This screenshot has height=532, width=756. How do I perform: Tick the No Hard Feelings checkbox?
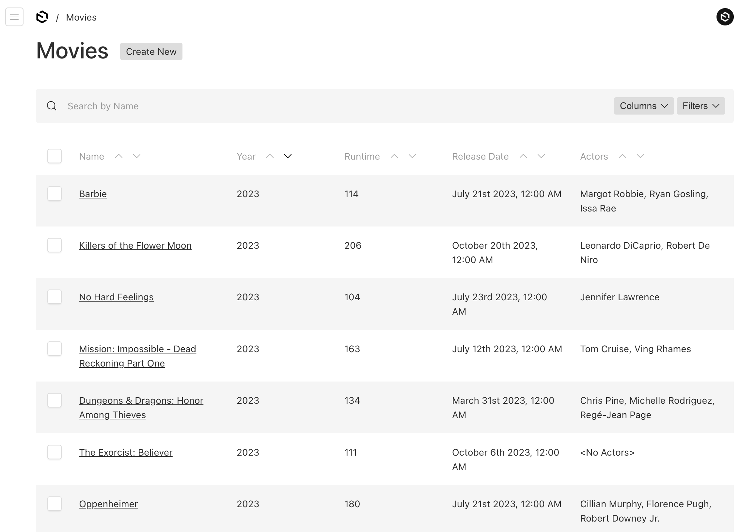pos(54,297)
